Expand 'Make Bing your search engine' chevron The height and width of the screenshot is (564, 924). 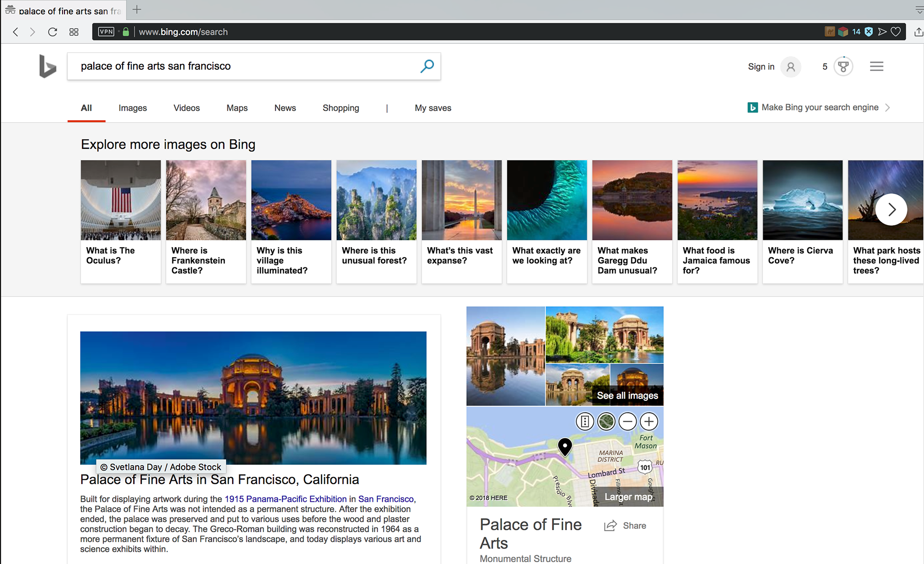click(888, 107)
